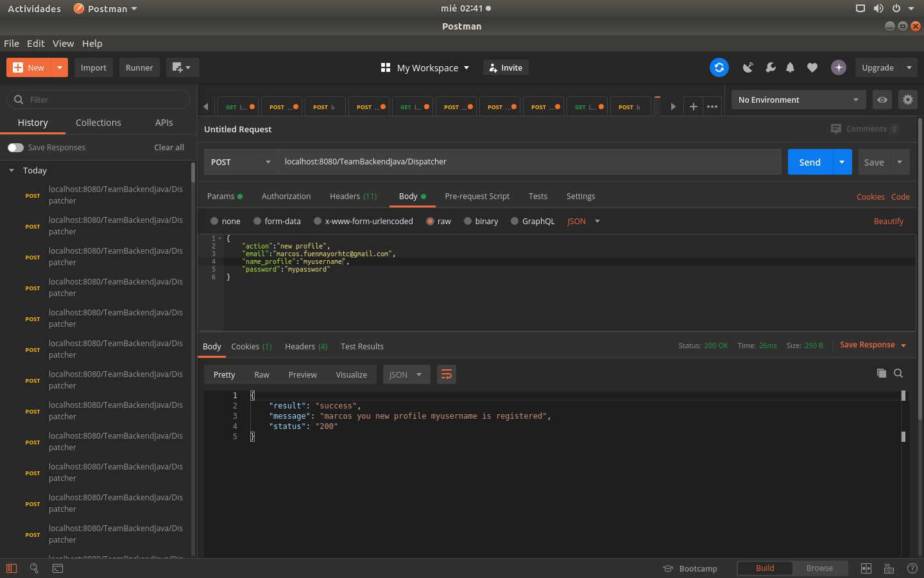Select the GraphQL body type
The height and width of the screenshot is (578, 924).
515,221
